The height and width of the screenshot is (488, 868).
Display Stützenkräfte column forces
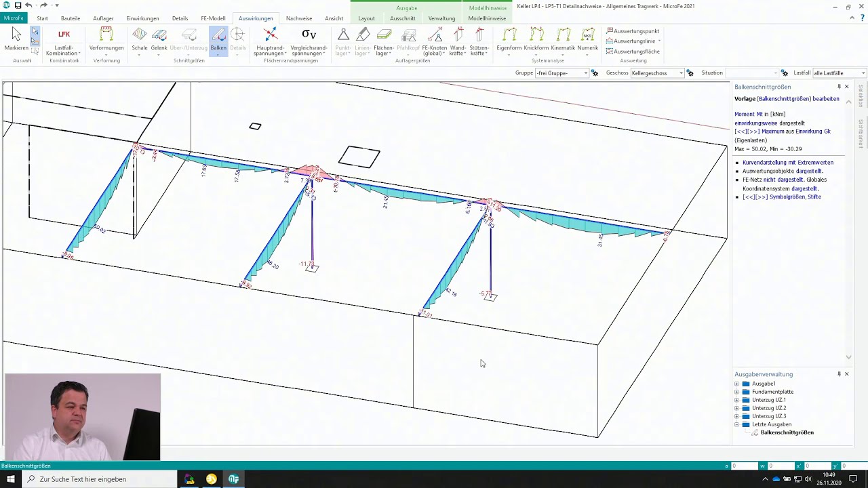pos(479,41)
